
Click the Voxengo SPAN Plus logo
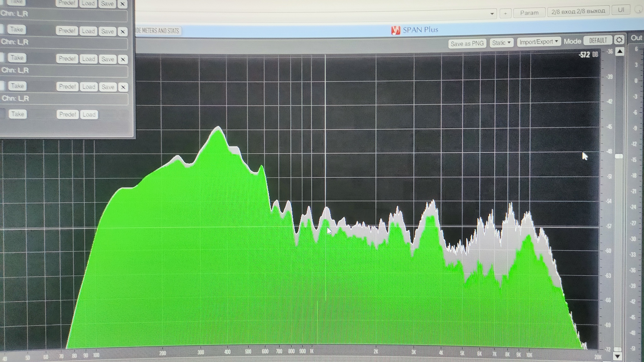pyautogui.click(x=395, y=30)
